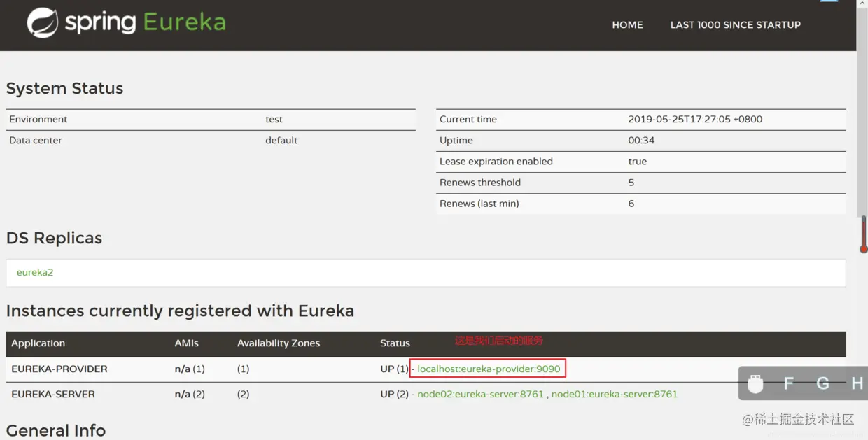Select the Data center value default
The height and width of the screenshot is (440, 868).
[281, 140]
